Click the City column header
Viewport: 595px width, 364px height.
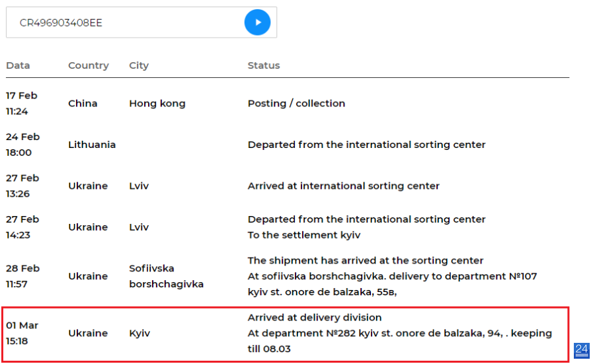(139, 65)
